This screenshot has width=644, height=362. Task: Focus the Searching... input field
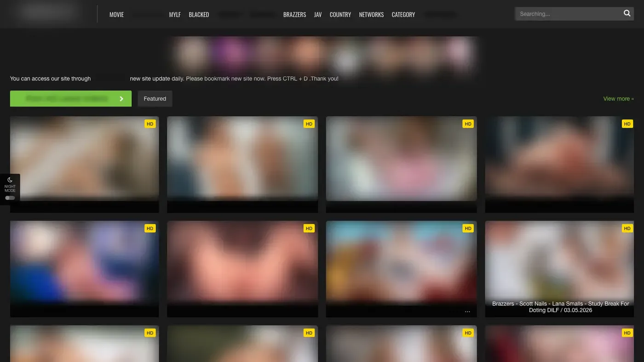(x=568, y=14)
